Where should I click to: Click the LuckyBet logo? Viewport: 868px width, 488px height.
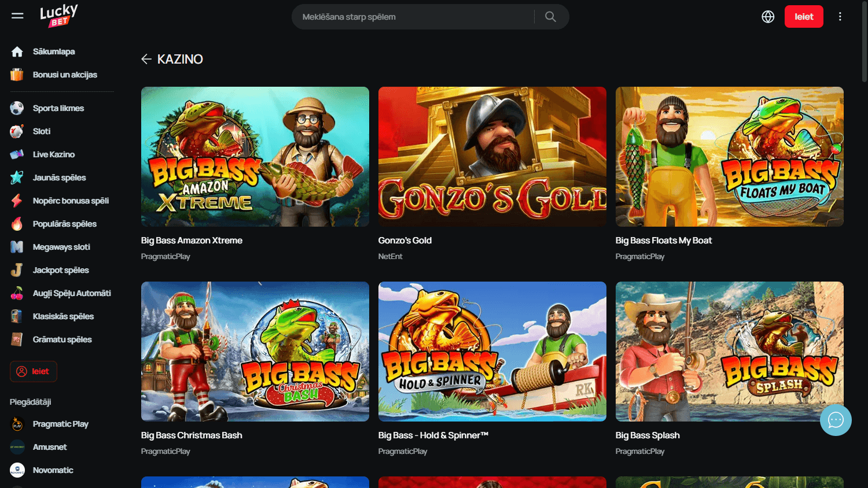[58, 16]
